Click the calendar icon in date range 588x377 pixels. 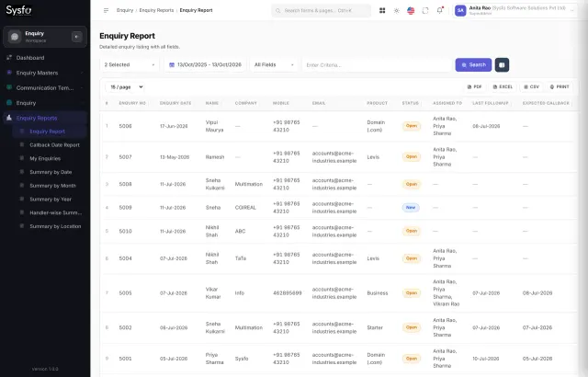pyautogui.click(x=172, y=65)
